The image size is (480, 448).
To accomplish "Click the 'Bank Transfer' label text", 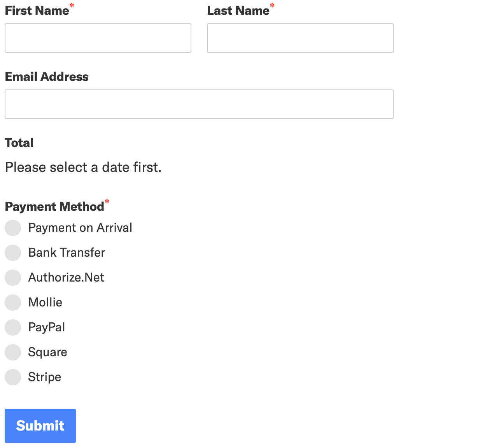I will click(67, 252).
